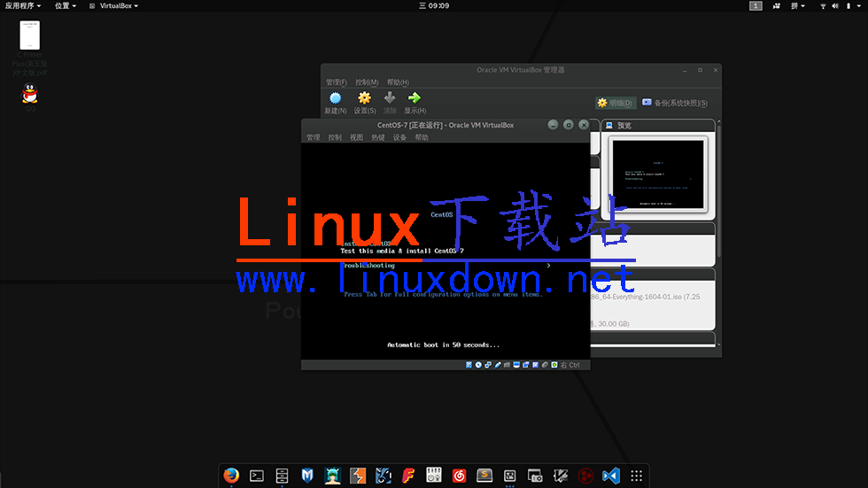Click the clock 三 09:09 on top bar
Image resolution: width=868 pixels, height=488 pixels.
(x=434, y=5)
